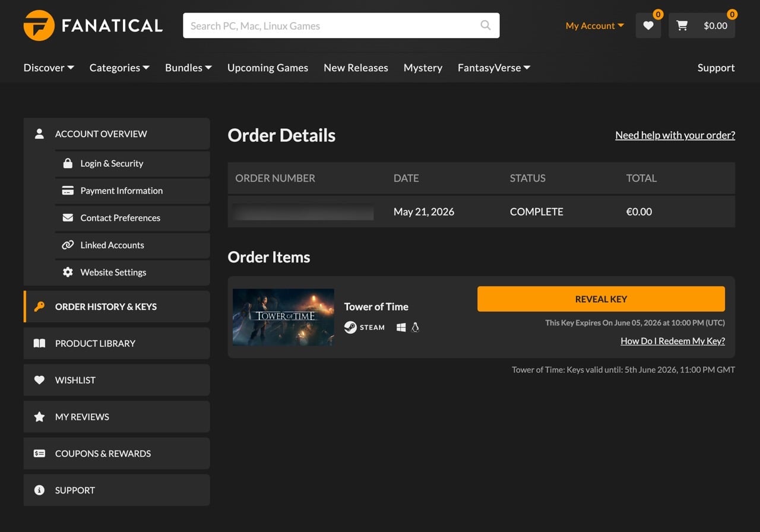Click the DATE column header
760x532 pixels.
pyautogui.click(x=406, y=178)
